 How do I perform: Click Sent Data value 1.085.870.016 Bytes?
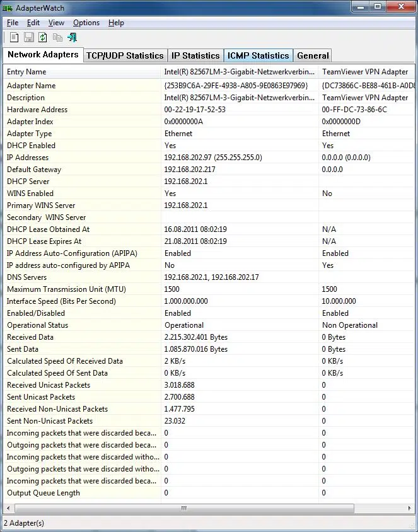coord(196,349)
